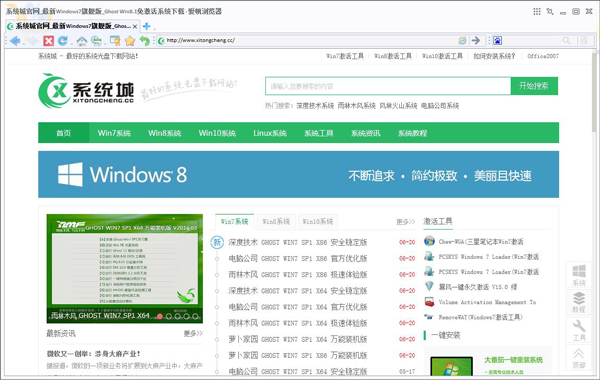Switch to Win7系统 tab above download list

click(235, 222)
